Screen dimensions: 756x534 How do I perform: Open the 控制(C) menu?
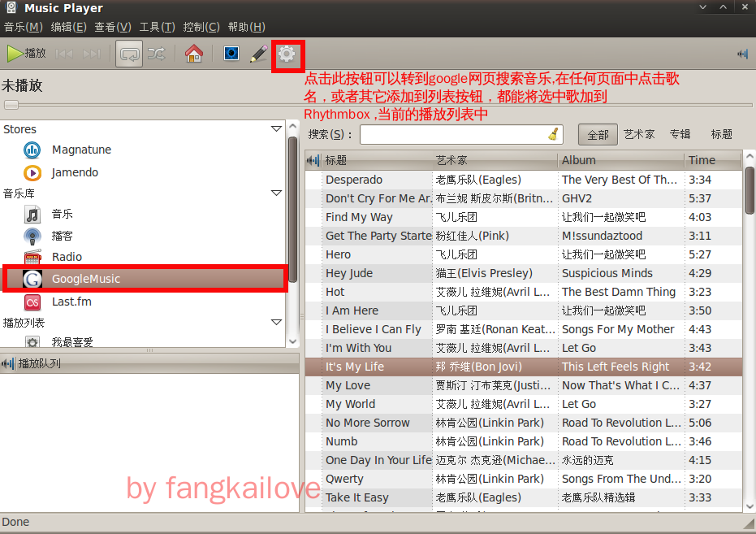pyautogui.click(x=201, y=27)
